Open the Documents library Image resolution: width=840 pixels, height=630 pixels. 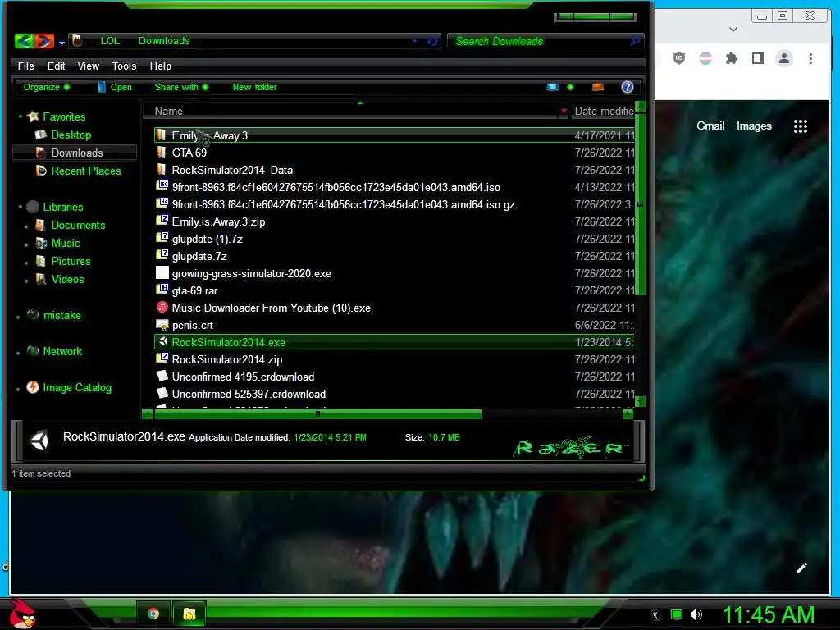point(78,225)
